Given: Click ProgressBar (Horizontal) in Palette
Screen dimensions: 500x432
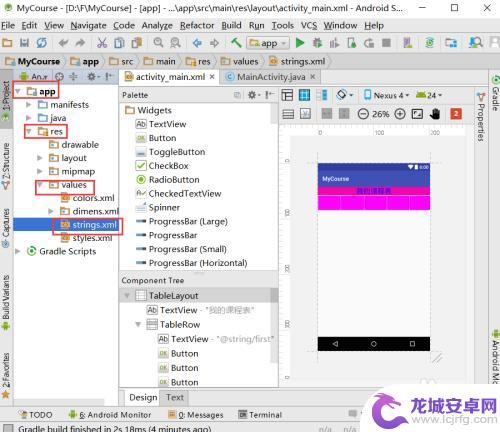Looking at the screenshot, I should coord(192,263).
